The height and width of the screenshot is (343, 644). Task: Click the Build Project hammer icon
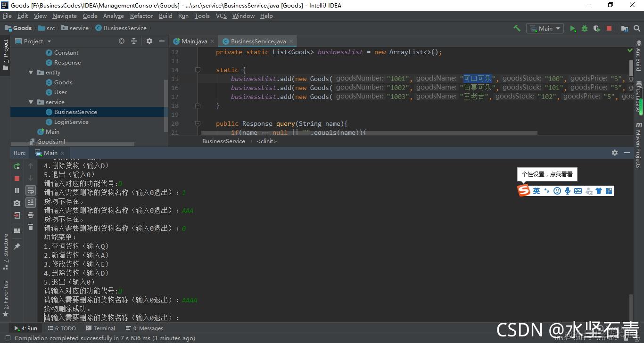coord(517,28)
